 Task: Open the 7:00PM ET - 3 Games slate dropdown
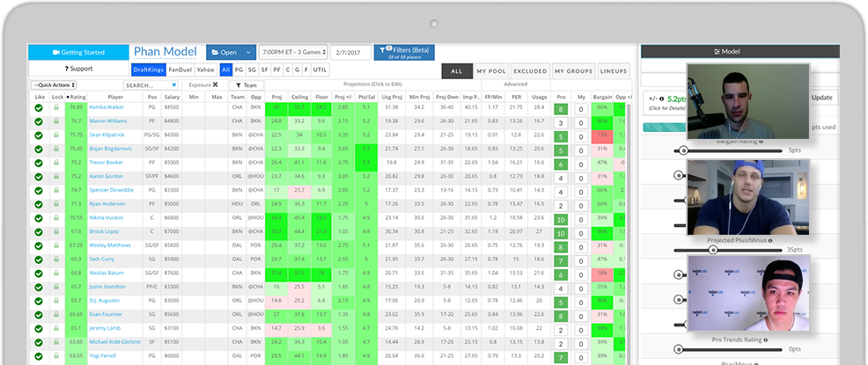tap(293, 53)
